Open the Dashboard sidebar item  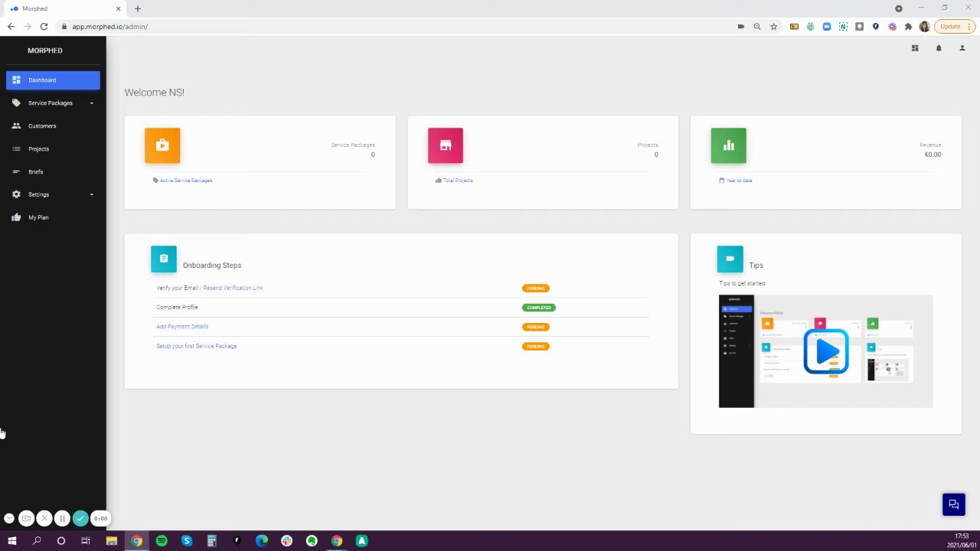coord(53,80)
